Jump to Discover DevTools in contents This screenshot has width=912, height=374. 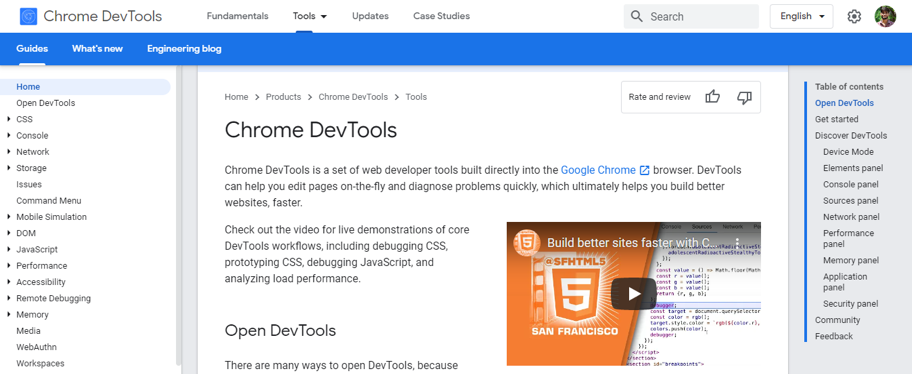click(851, 136)
